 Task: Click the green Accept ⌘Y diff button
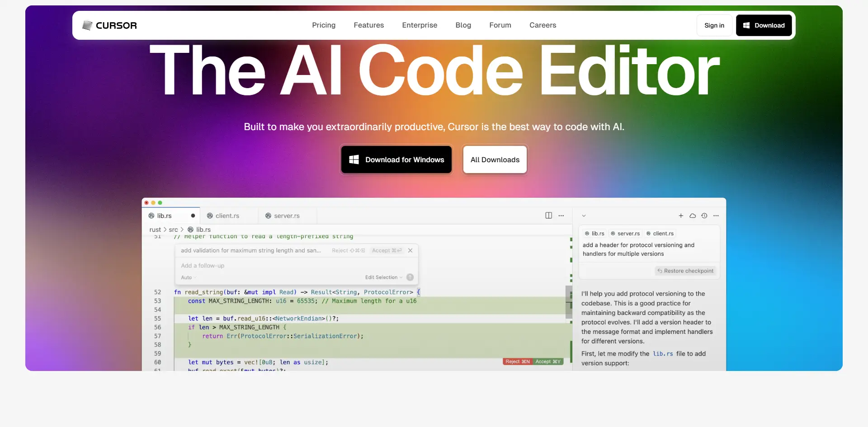click(x=548, y=361)
